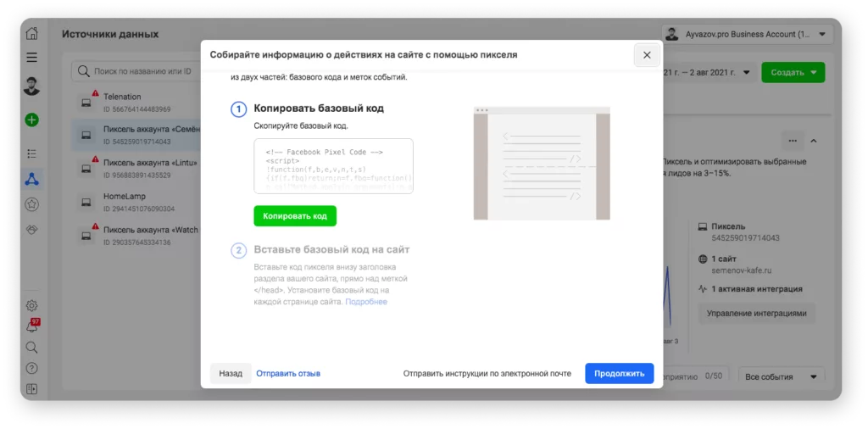Click the profile avatar in the left sidebar

point(32,86)
